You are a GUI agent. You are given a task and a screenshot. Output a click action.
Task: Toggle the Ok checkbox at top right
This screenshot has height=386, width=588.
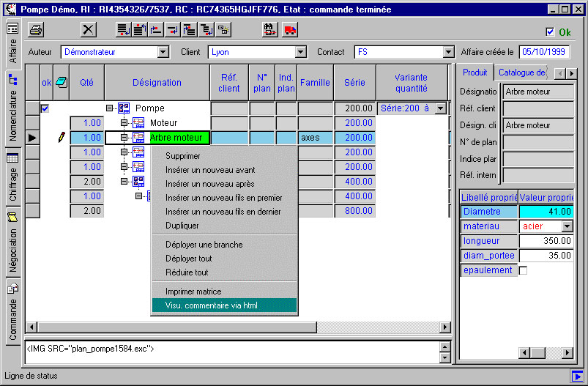click(551, 31)
